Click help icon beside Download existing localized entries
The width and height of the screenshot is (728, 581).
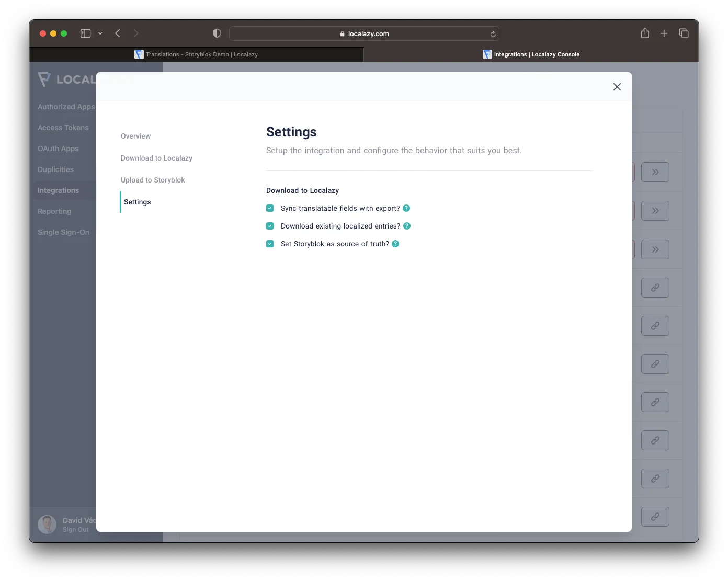(x=407, y=226)
